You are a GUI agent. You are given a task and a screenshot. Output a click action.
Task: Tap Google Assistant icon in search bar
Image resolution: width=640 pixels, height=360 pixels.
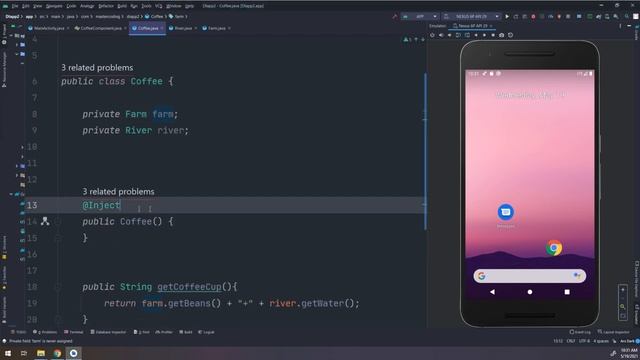coord(577,276)
